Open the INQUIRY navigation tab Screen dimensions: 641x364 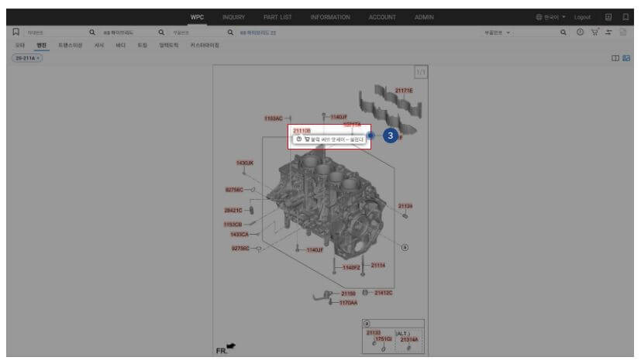(x=233, y=17)
